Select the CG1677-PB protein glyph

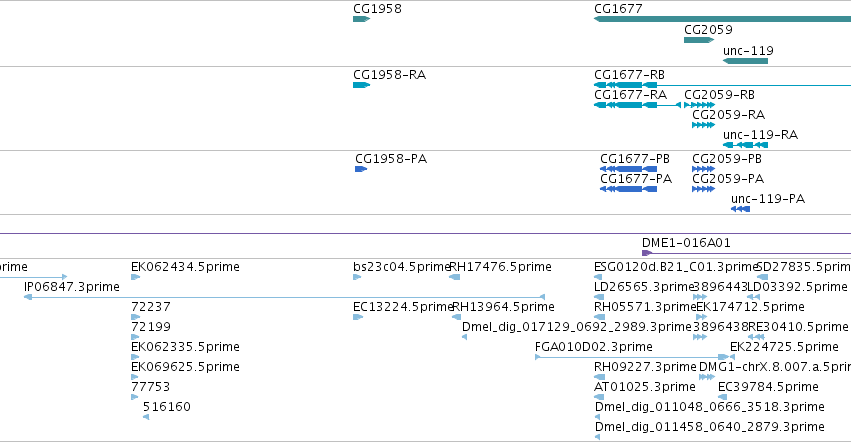click(x=628, y=169)
